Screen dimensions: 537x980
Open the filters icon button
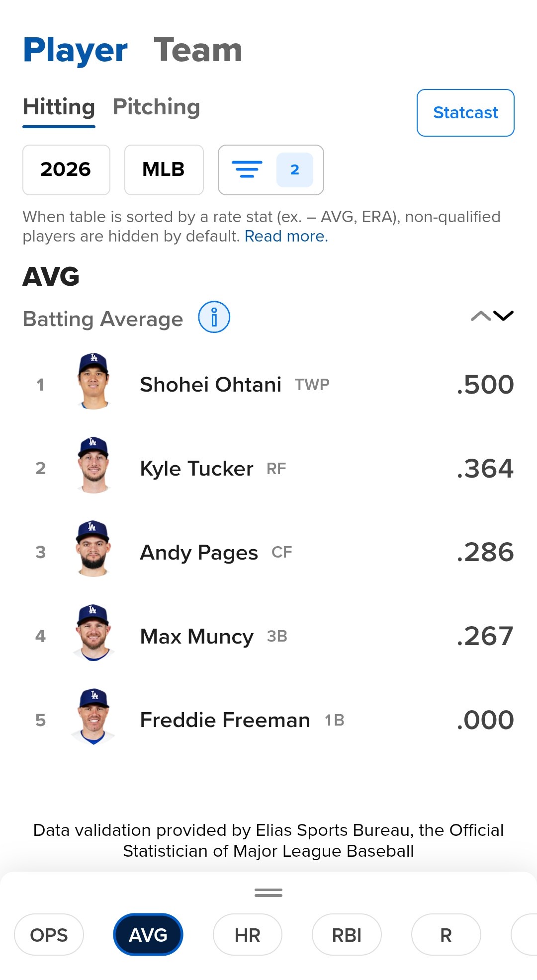coord(271,170)
